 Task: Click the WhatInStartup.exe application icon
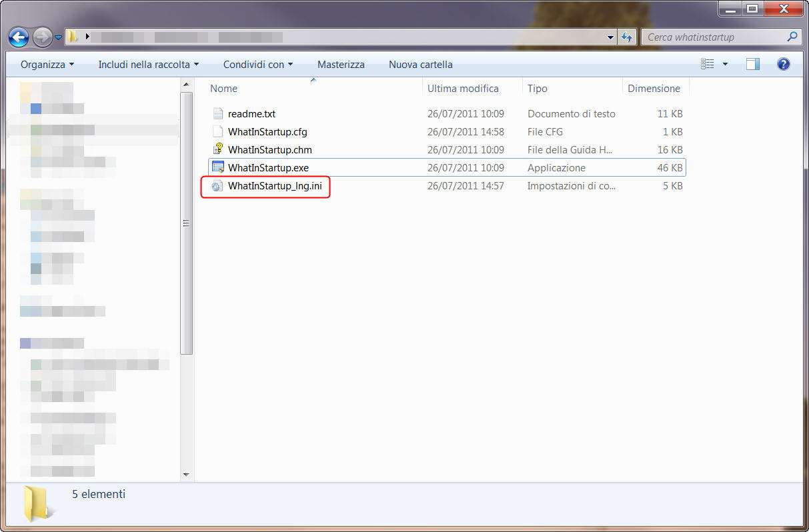[x=217, y=167]
